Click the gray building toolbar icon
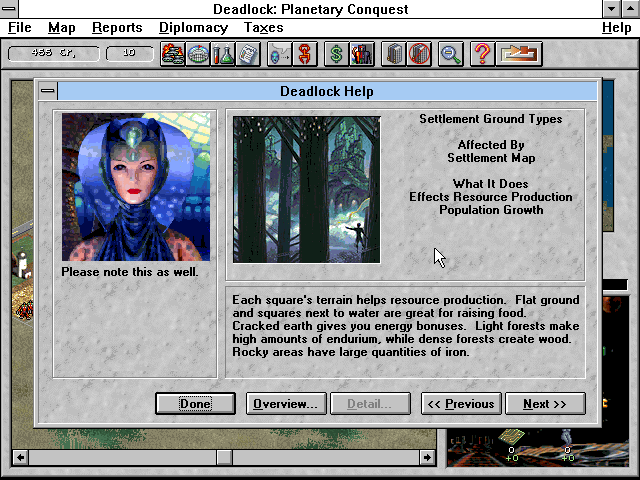640x480 pixels. pos(394,54)
